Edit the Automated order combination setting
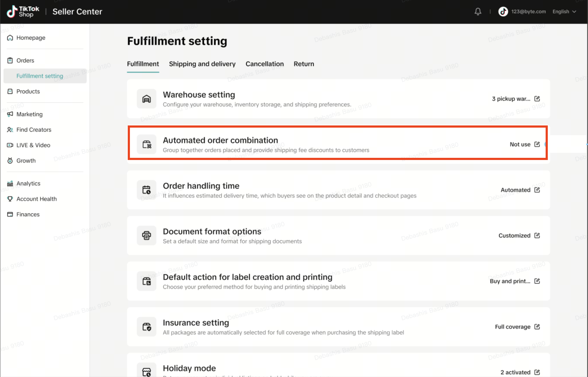 coord(537,144)
